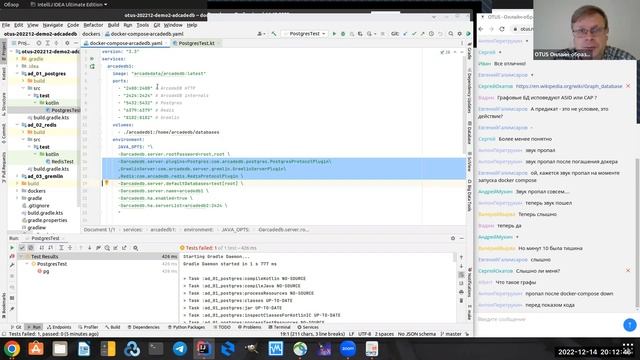The width and height of the screenshot is (640, 360).
Task: Open Project view dropdown
Action: tap(21, 43)
